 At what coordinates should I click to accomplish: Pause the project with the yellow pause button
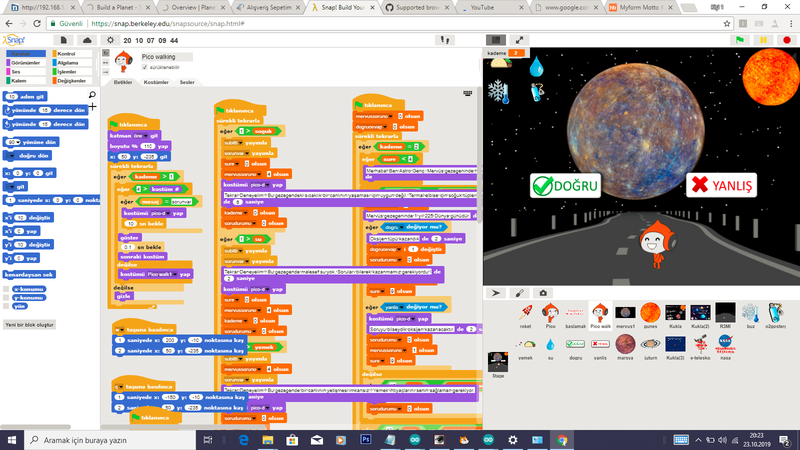point(763,40)
